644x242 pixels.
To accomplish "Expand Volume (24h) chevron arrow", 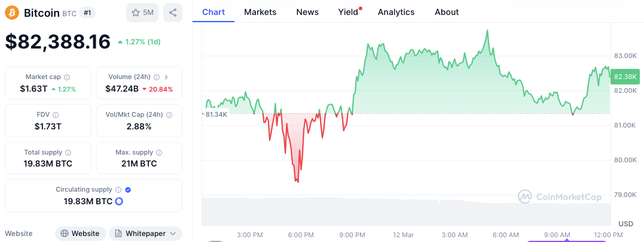I will [166, 77].
